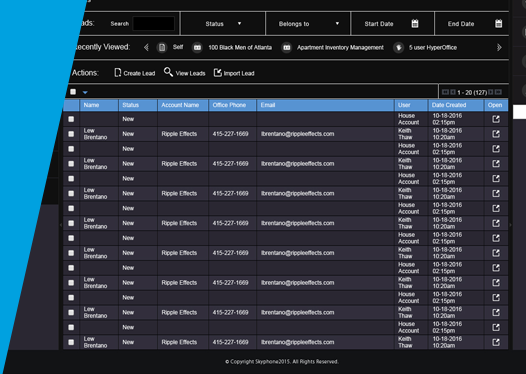
Task: Expand the Status filter dropdown
Action: tap(223, 23)
